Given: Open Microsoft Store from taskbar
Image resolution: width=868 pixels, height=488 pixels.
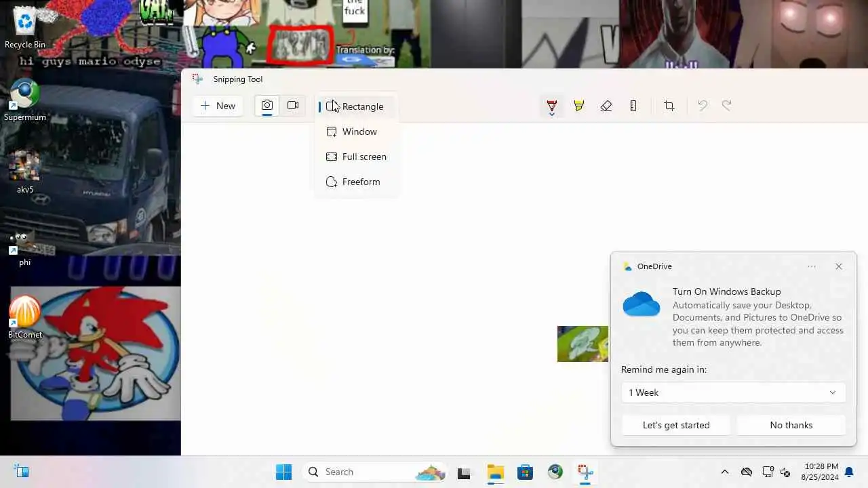Looking at the screenshot, I should [525, 472].
